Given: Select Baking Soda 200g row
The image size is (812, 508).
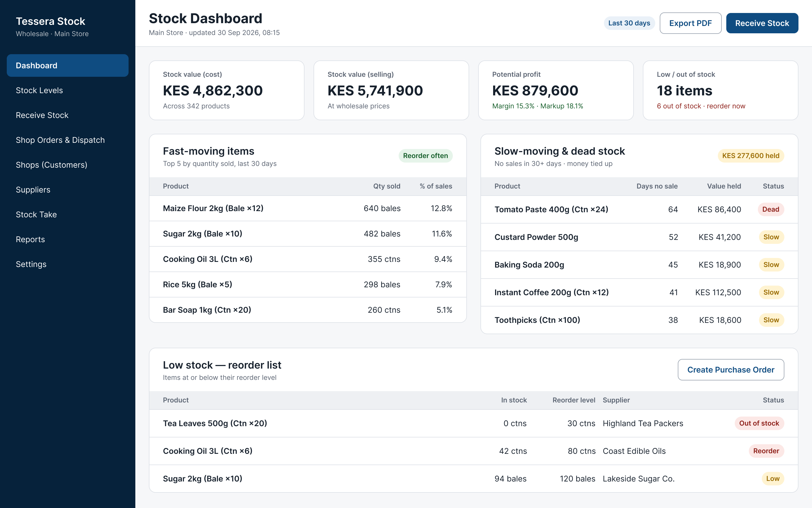Looking at the screenshot, I should pyautogui.click(x=639, y=265).
